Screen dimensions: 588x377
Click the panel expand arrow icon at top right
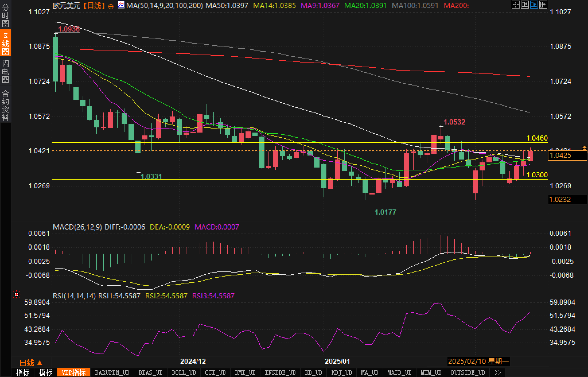tap(543, 5)
